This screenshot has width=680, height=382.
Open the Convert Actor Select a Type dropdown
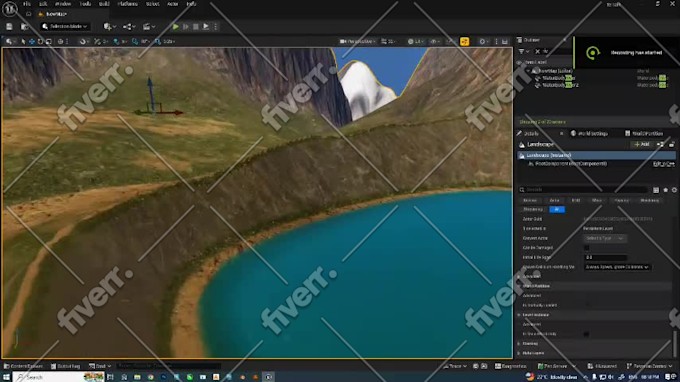click(605, 238)
